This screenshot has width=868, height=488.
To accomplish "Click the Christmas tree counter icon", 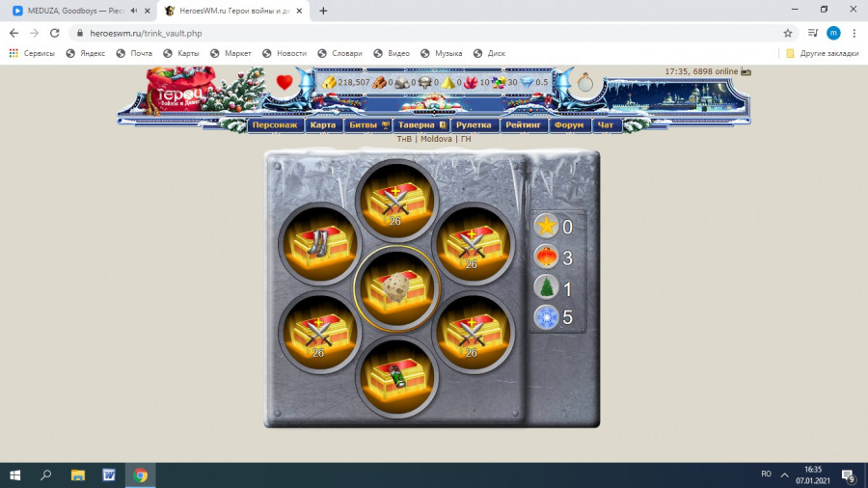I will [546, 287].
